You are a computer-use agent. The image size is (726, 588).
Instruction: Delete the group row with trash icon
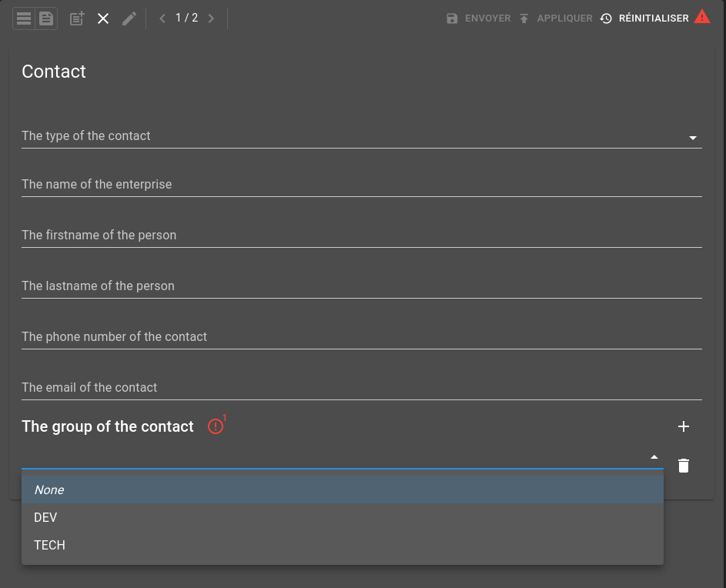pos(684,466)
